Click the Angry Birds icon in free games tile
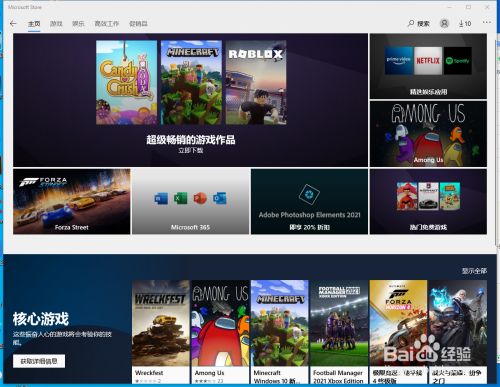This screenshot has width=500, height=387. click(407, 196)
